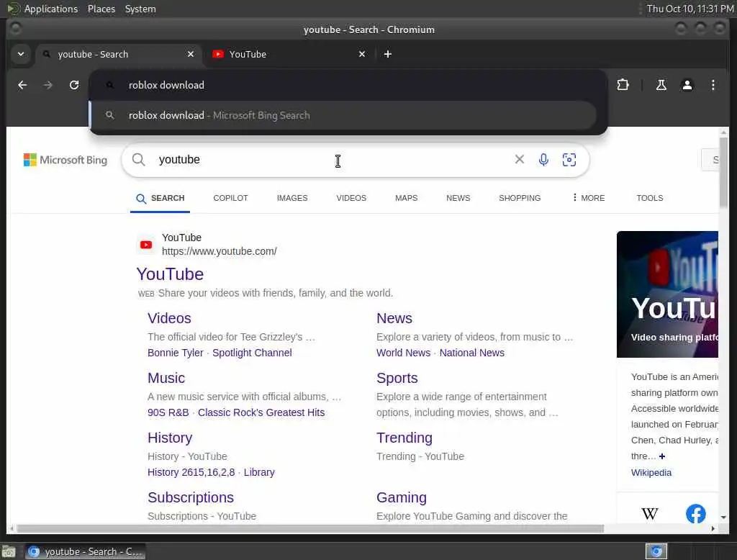Image resolution: width=737 pixels, height=560 pixels.
Task: Open the Library link
Action: [259, 472]
